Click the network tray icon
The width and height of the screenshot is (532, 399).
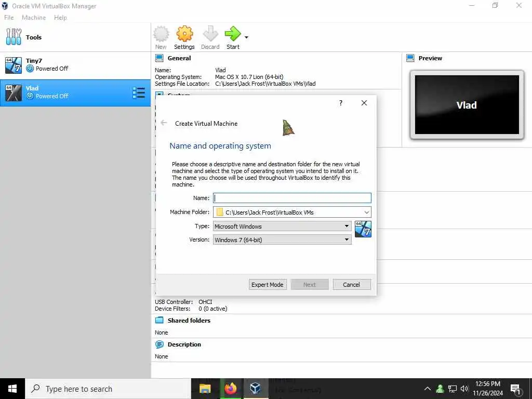pyautogui.click(x=453, y=389)
